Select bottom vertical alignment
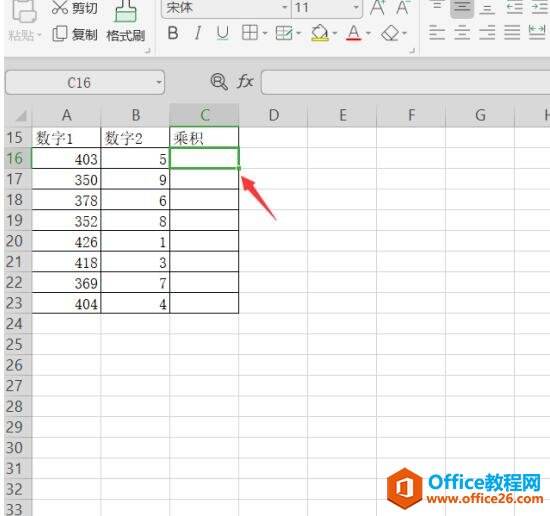The height and width of the screenshot is (516, 550). click(487, 8)
